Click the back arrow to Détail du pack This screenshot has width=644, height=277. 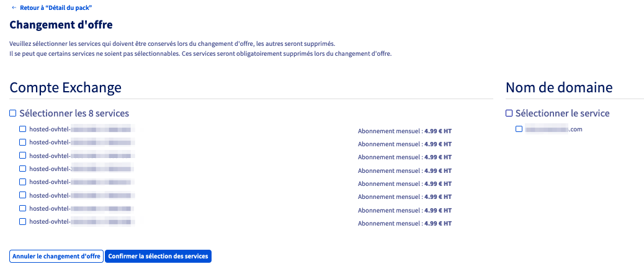click(x=14, y=7)
